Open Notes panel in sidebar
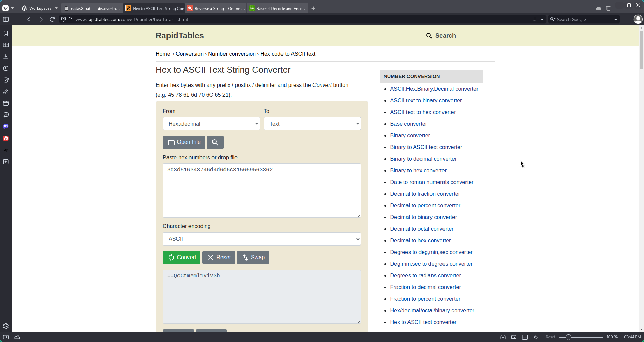 click(6, 80)
